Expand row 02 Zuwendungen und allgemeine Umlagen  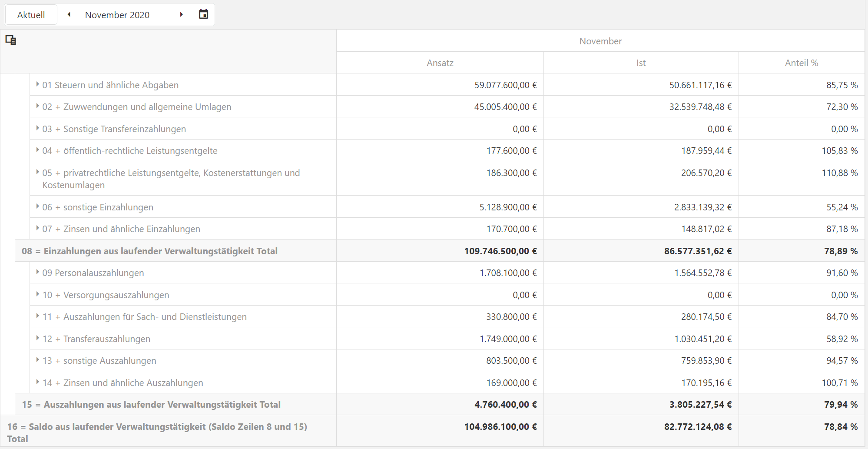[x=37, y=106]
